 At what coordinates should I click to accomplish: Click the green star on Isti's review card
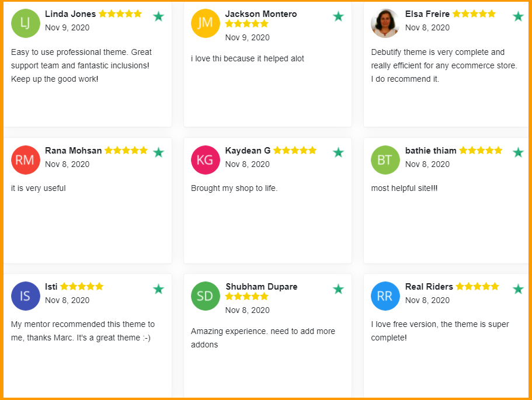(158, 289)
